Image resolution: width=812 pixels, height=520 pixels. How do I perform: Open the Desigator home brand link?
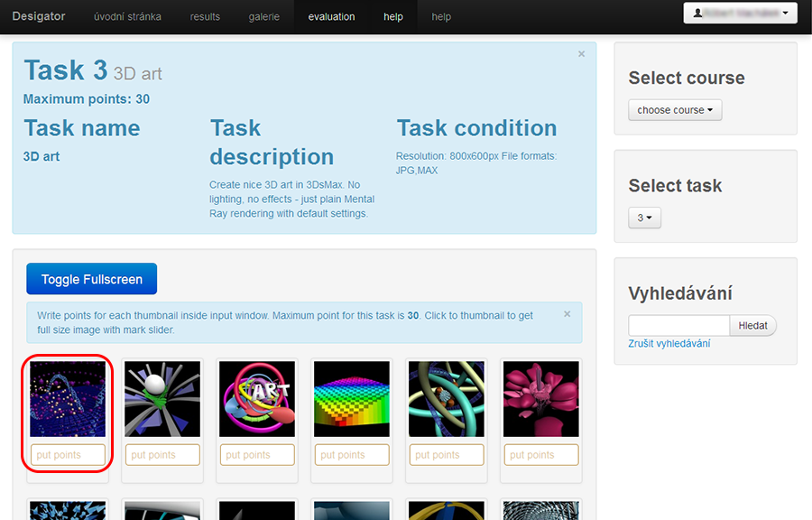point(39,16)
